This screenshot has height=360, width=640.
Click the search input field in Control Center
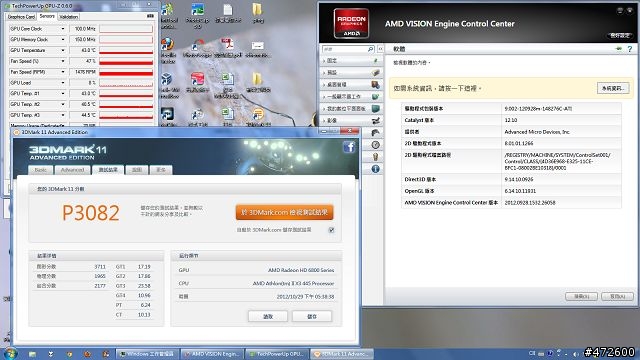(x=344, y=49)
